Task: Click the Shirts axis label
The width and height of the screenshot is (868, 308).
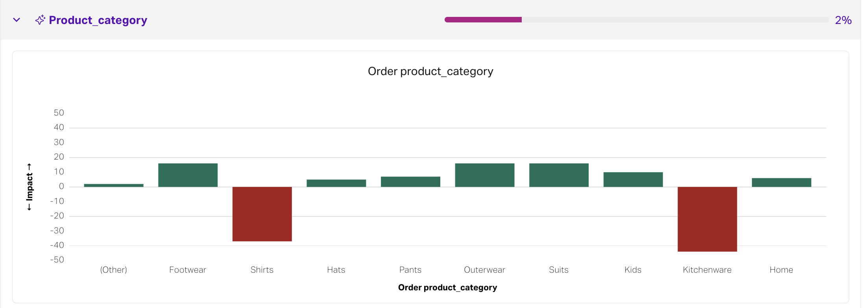Action: pyautogui.click(x=262, y=270)
